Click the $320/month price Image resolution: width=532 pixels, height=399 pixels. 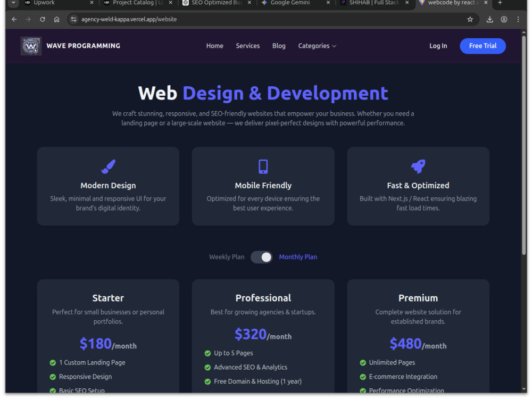click(263, 335)
